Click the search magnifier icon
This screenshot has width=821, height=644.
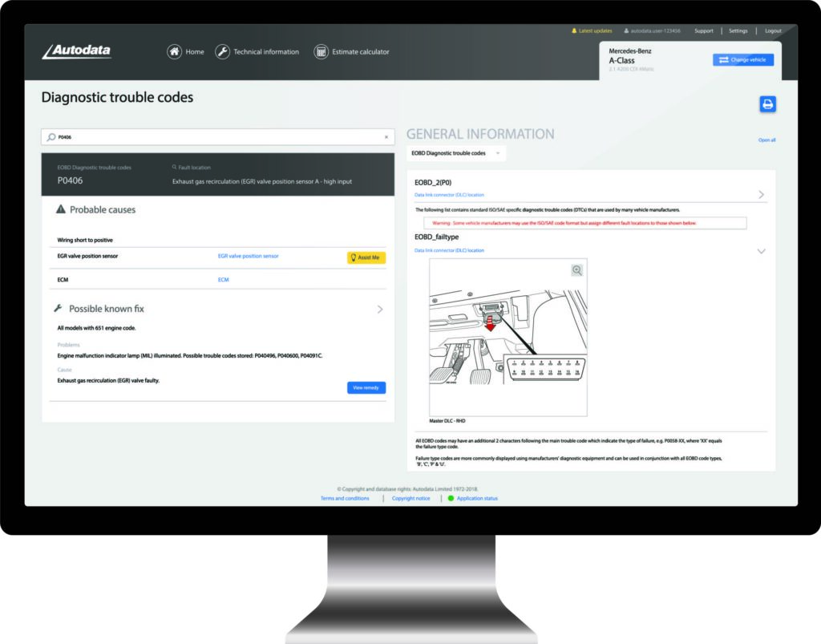pyautogui.click(x=51, y=137)
